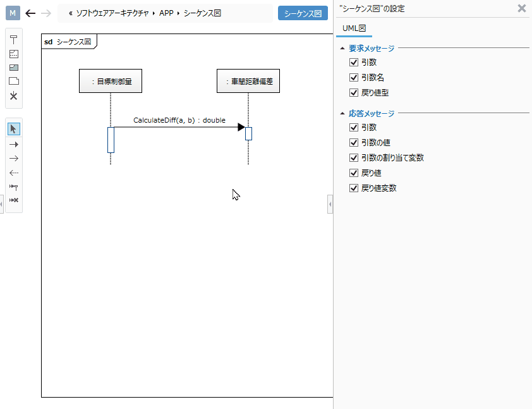Go back with the left arrow button
The height and width of the screenshot is (409, 532).
[30, 13]
